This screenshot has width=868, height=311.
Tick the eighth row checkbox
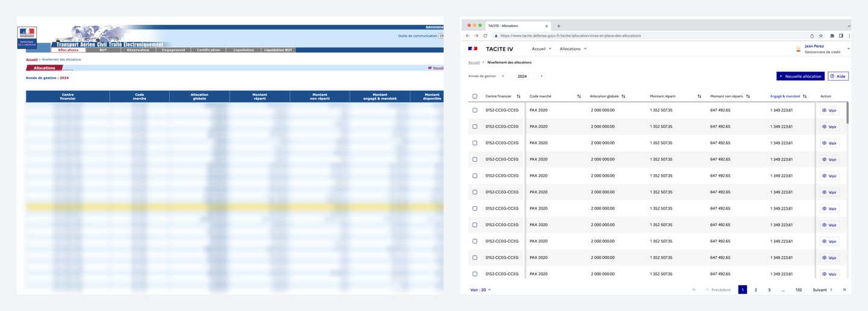point(474,224)
